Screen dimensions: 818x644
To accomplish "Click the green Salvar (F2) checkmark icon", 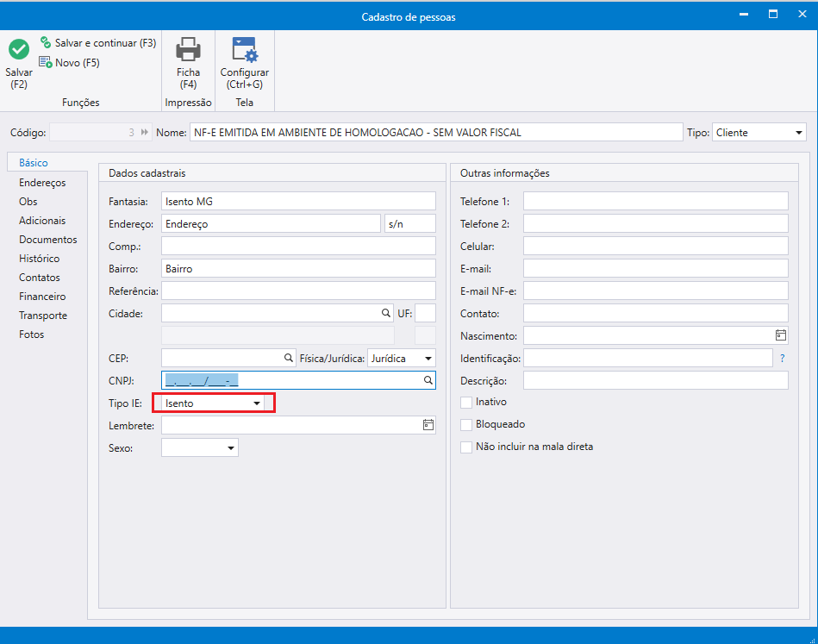I will point(19,50).
